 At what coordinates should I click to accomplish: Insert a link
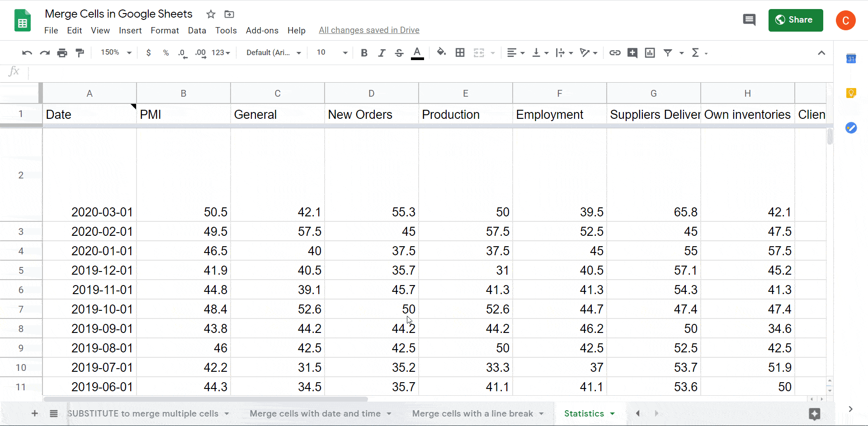tap(614, 53)
